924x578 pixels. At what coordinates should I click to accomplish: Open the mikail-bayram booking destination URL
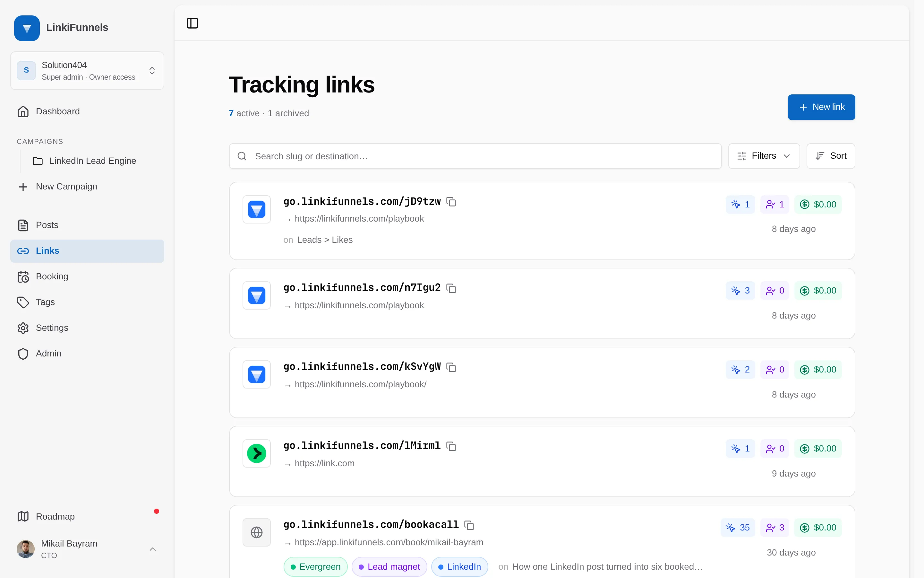389,542
